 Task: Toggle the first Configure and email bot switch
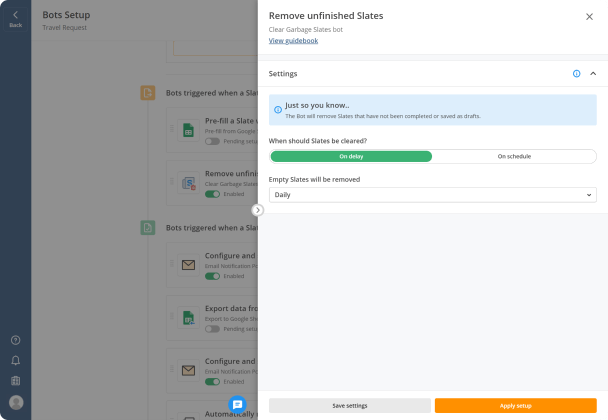(x=212, y=276)
